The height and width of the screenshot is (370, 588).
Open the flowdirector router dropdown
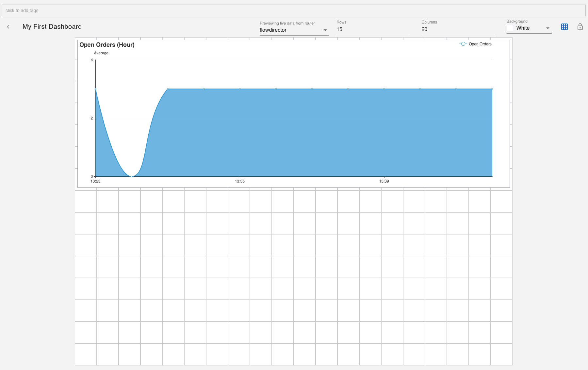[x=294, y=30]
